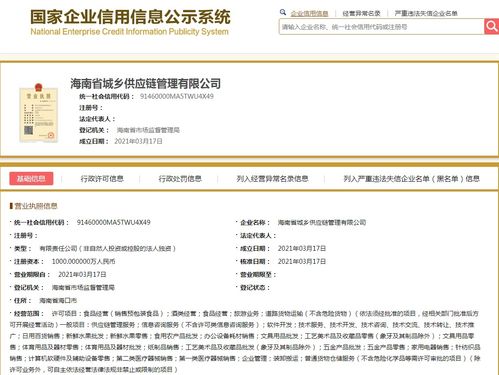Focus the enterprise name search input

(381, 27)
